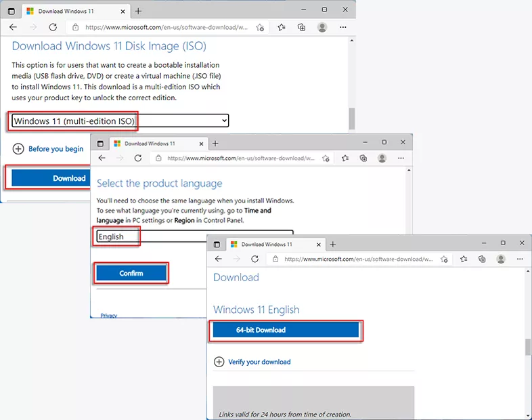Click scroll down arrow in front window

[x=528, y=415]
